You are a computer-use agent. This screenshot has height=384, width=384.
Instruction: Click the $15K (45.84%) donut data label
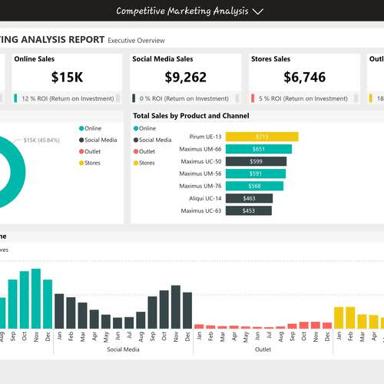click(x=41, y=140)
